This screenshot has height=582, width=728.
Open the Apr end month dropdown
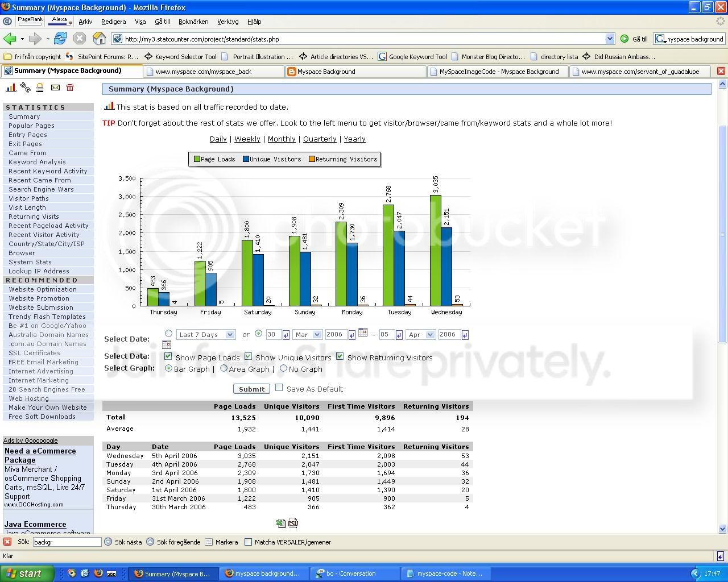click(421, 335)
